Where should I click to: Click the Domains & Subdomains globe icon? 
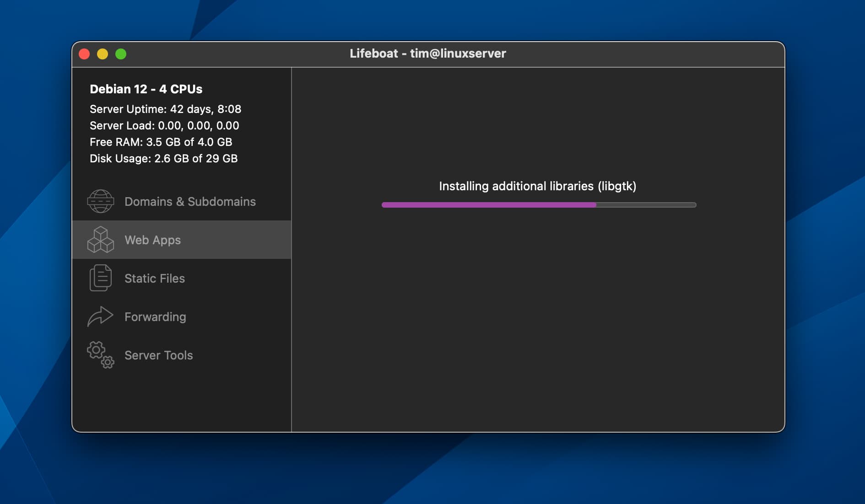coord(101,201)
